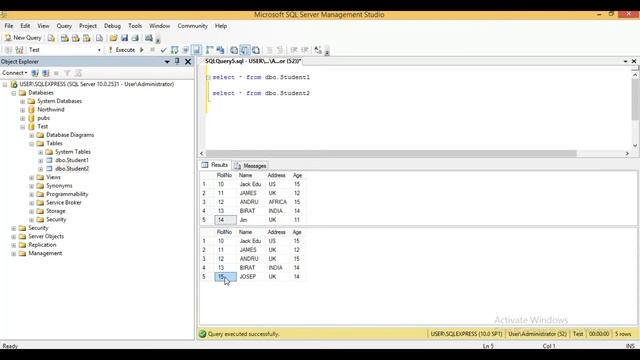Open an Analysis Services MDX Query
This screenshot has height=360, width=640.
point(64,38)
